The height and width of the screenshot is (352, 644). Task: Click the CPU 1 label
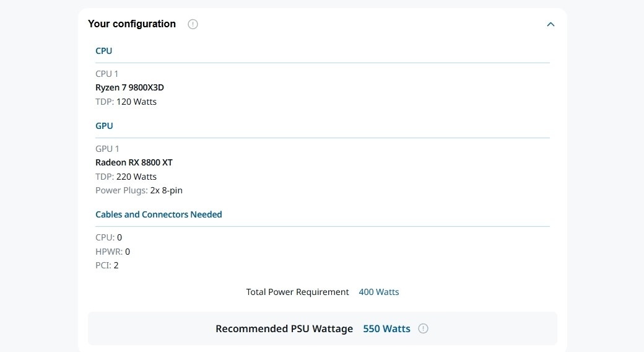pos(107,74)
